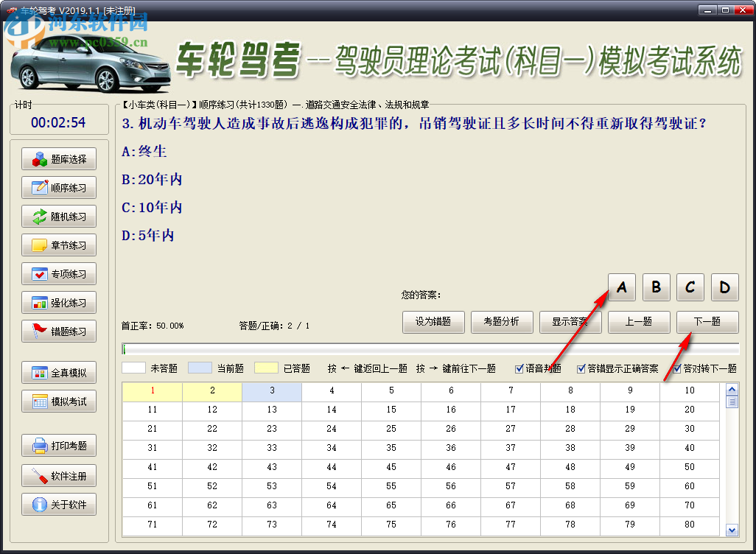Jump to question 21 in the grid
The height and width of the screenshot is (554, 756).
click(152, 428)
